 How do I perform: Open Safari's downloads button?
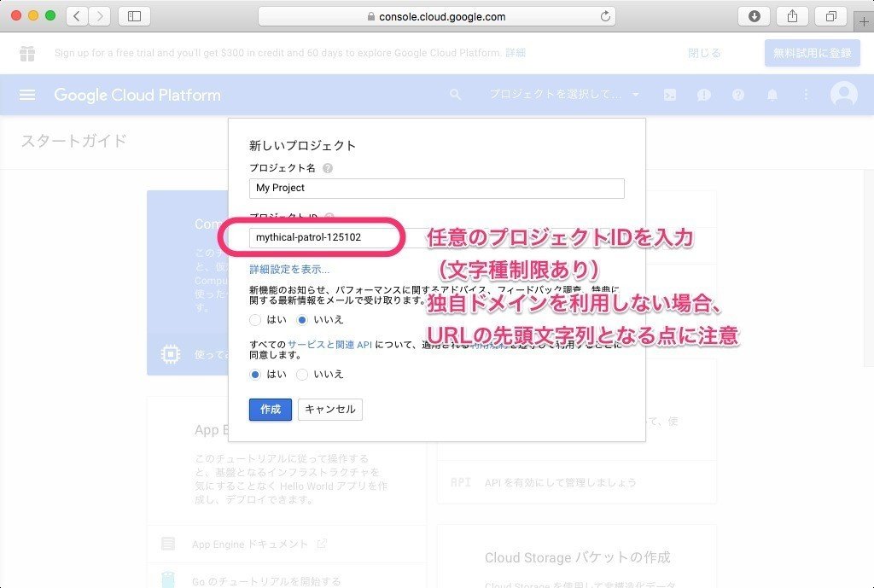click(x=754, y=16)
